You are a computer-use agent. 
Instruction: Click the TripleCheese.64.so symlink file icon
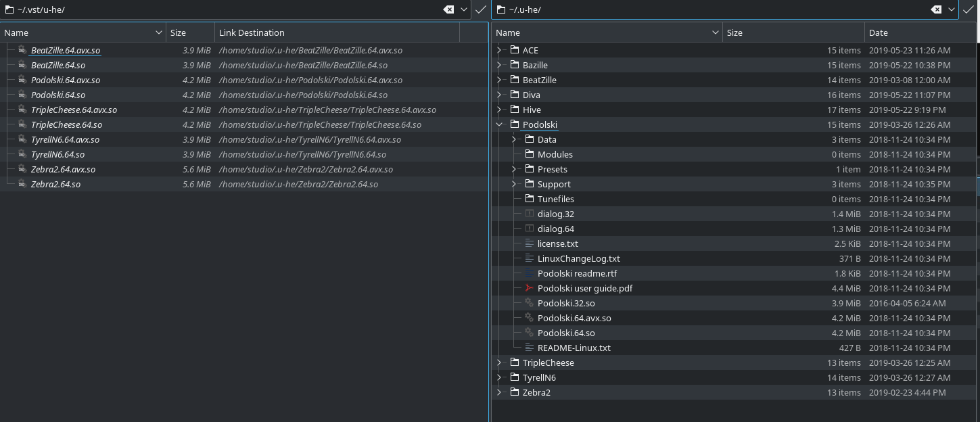point(22,124)
